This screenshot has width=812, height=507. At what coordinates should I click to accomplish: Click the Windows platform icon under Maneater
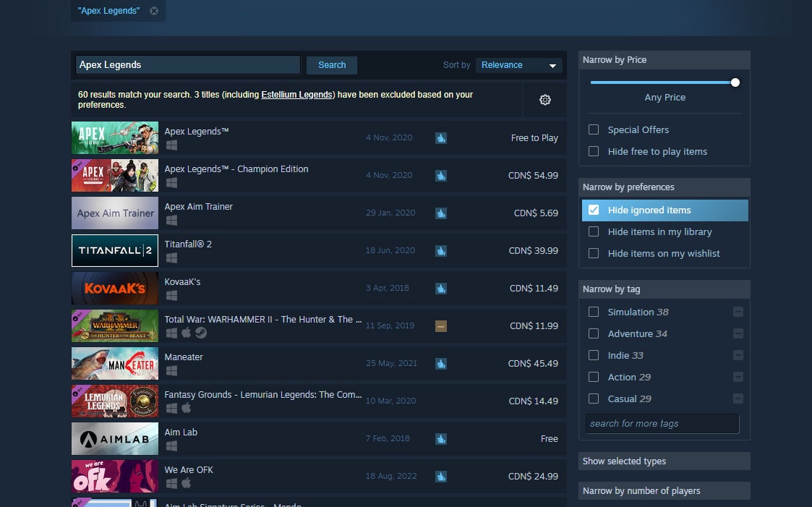pyautogui.click(x=171, y=371)
